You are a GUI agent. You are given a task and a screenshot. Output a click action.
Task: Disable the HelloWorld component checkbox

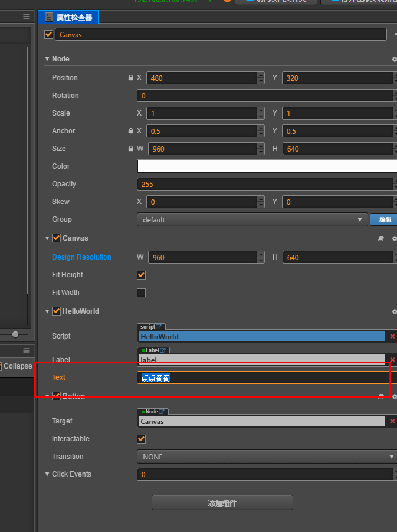coord(56,311)
